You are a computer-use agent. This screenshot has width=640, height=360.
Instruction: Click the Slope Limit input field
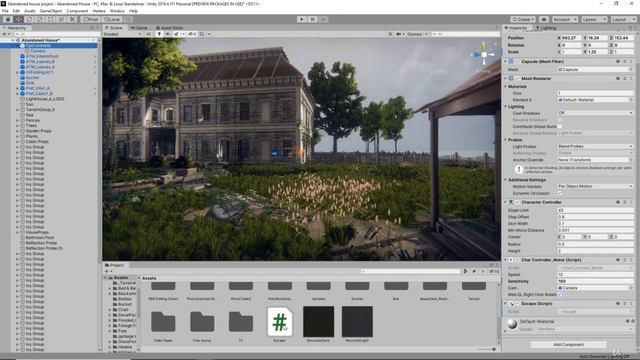click(596, 210)
